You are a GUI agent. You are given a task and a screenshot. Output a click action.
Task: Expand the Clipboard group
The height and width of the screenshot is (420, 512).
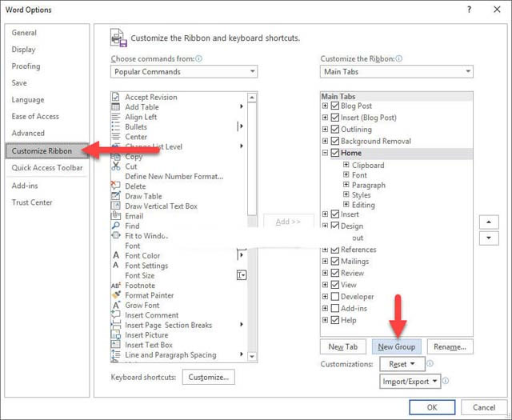tap(346, 165)
